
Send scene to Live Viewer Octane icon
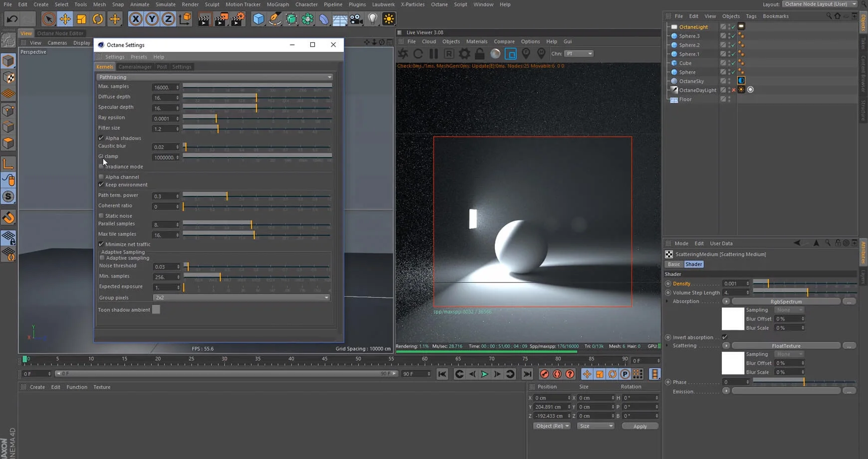point(403,53)
